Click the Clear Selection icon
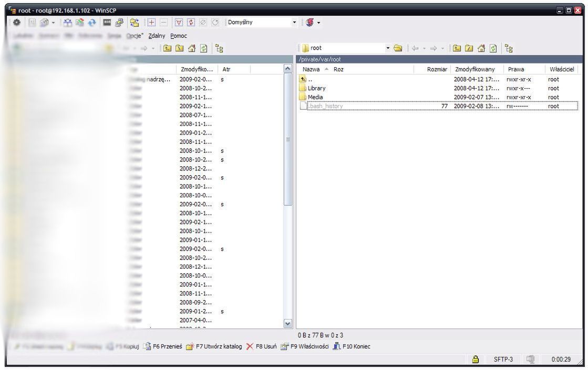Viewport: 588px width, 370px height. pos(203,23)
